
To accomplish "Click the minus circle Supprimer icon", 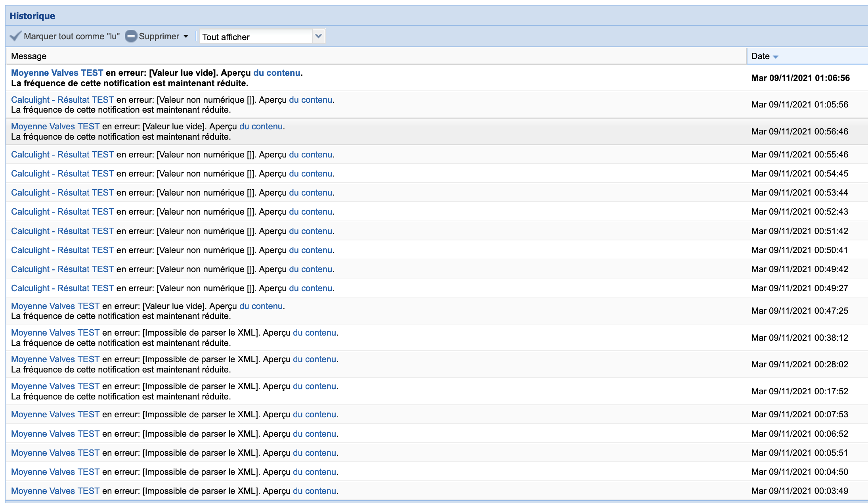I will tap(131, 36).
